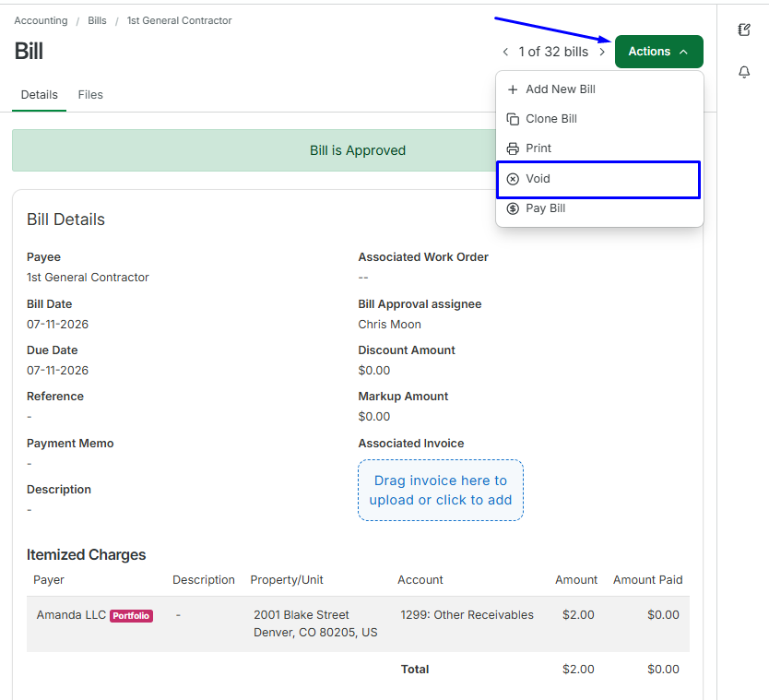The width and height of the screenshot is (769, 700).
Task: Click the Property/Unit column header
Action: pyautogui.click(x=287, y=580)
